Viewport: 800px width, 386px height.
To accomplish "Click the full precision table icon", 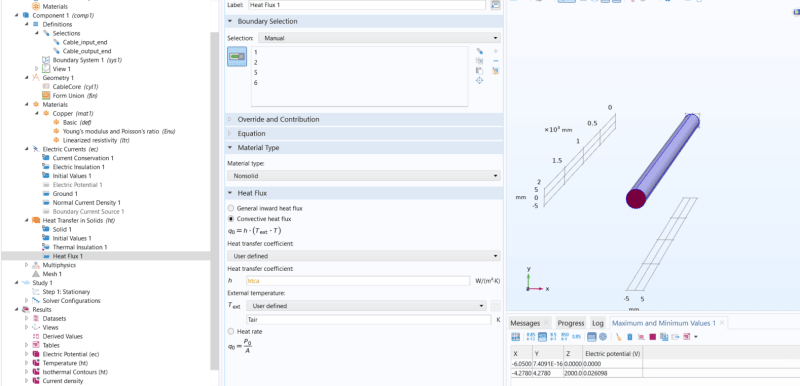I will (x=531, y=337).
